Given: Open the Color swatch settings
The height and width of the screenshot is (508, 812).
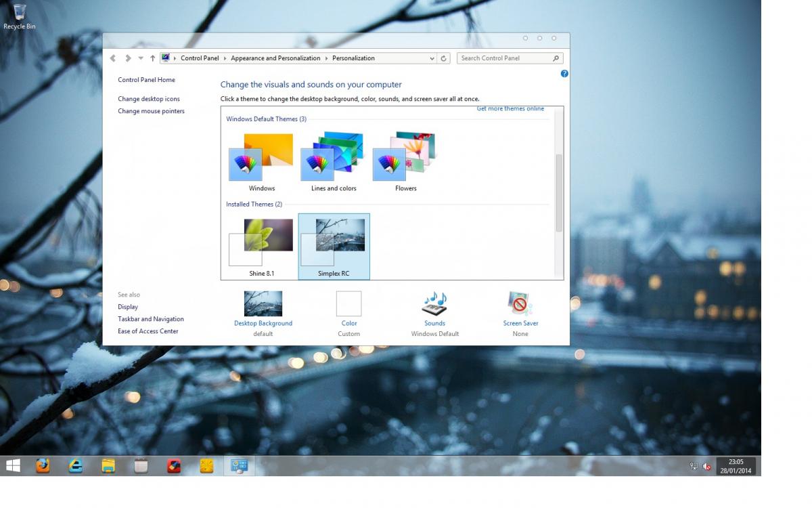Looking at the screenshot, I should tap(349, 314).
